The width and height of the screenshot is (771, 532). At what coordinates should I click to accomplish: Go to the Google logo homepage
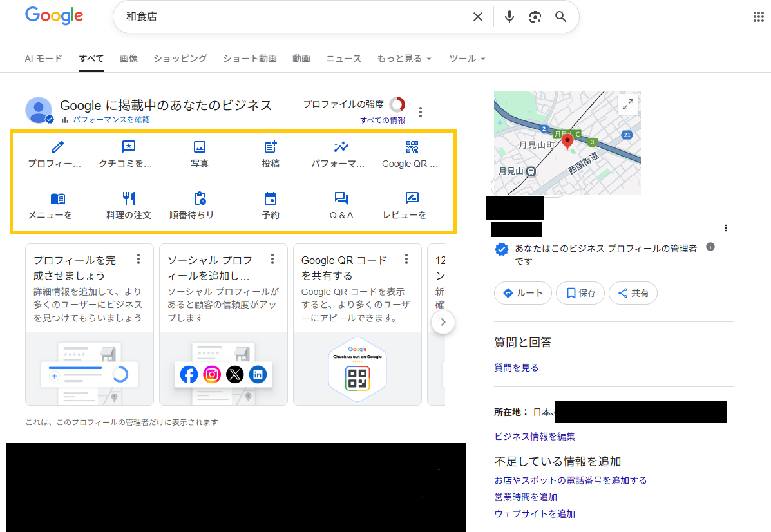pyautogui.click(x=54, y=15)
